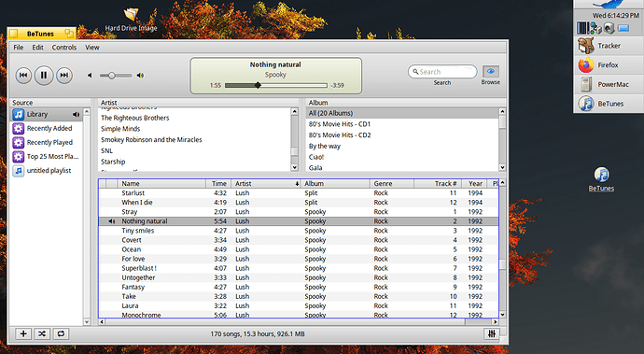
Task: Sort songs by Year column header
Action: coord(474,184)
